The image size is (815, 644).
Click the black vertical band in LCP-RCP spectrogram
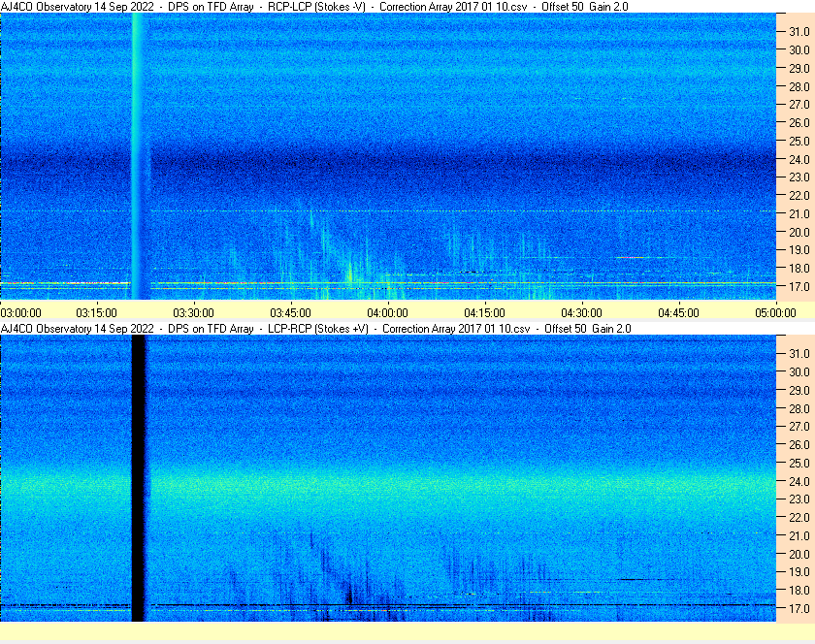coord(138,478)
